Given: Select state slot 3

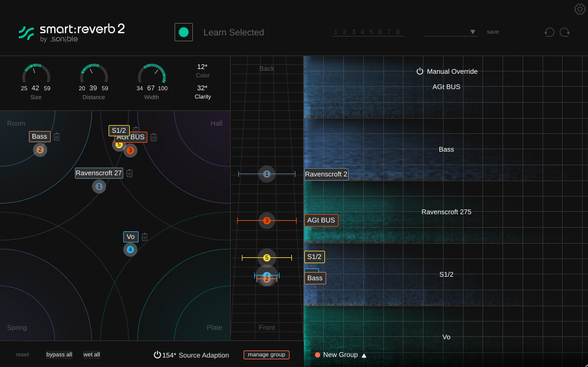Looking at the screenshot, I should [x=354, y=32].
